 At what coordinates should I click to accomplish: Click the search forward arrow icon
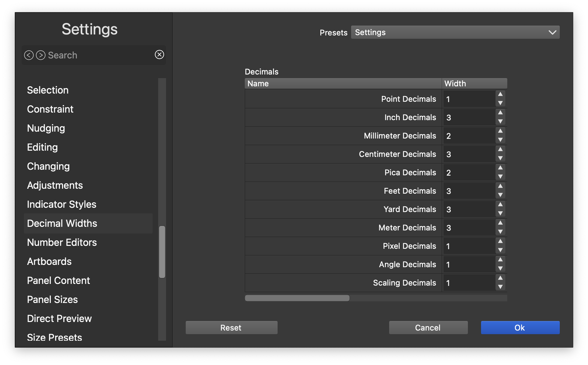click(41, 55)
